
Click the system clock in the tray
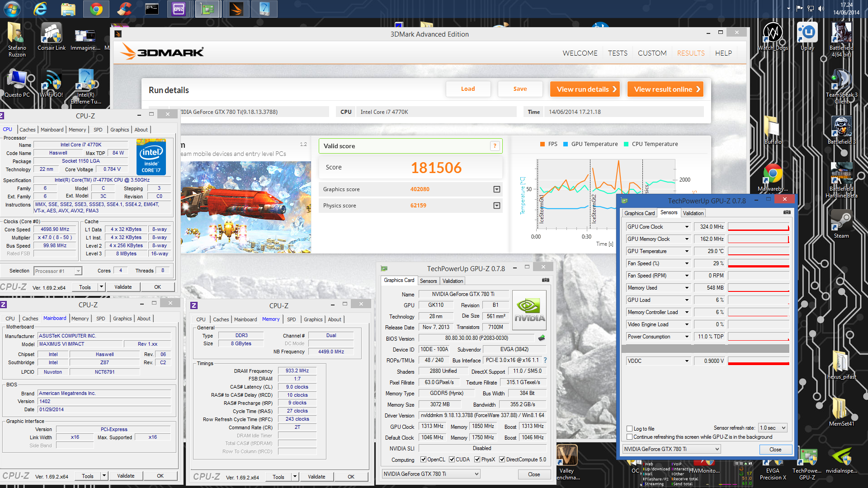pos(846,9)
